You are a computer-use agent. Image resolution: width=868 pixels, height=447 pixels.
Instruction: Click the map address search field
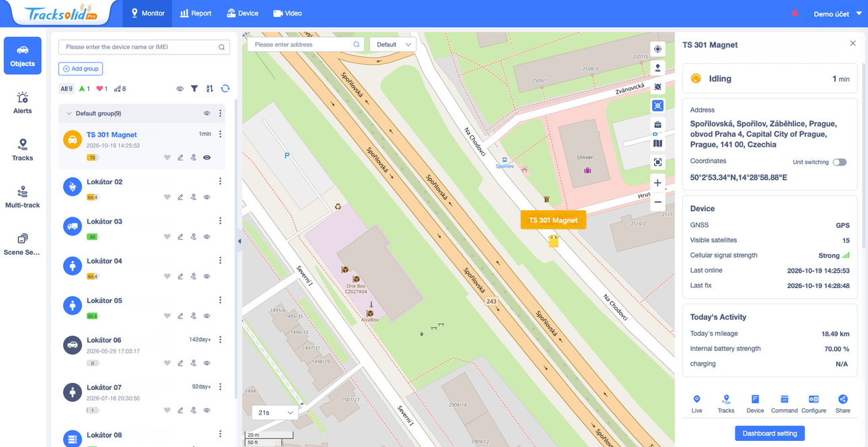click(306, 44)
